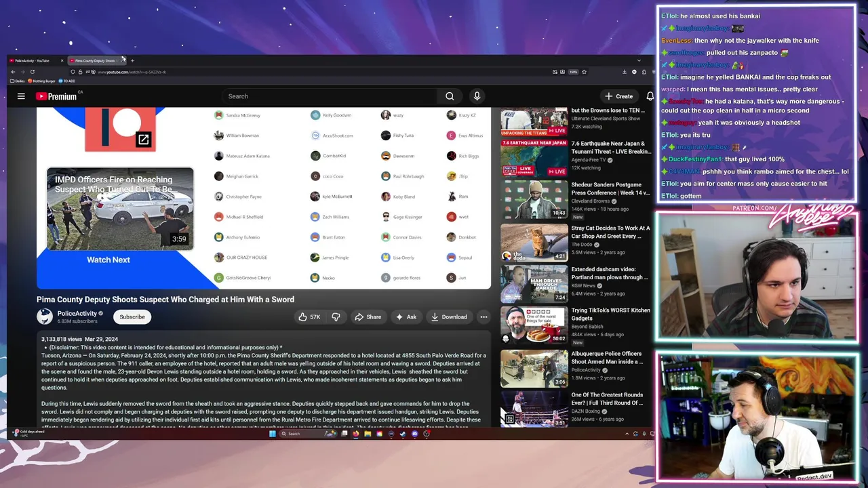Reload the page in browser toolbar
868x488 pixels.
coord(32,72)
